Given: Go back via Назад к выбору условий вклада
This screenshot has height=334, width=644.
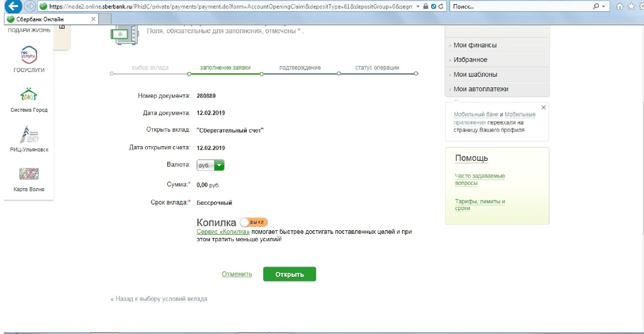Looking at the screenshot, I should [x=159, y=299].
